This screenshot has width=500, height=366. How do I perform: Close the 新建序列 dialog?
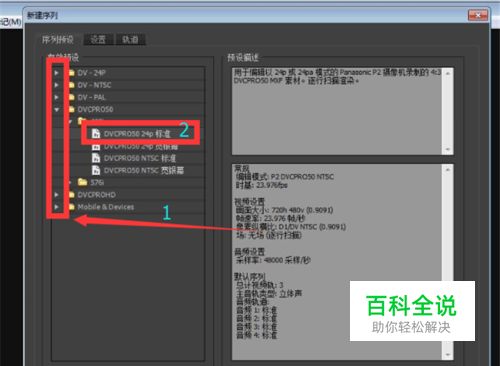coord(478,15)
